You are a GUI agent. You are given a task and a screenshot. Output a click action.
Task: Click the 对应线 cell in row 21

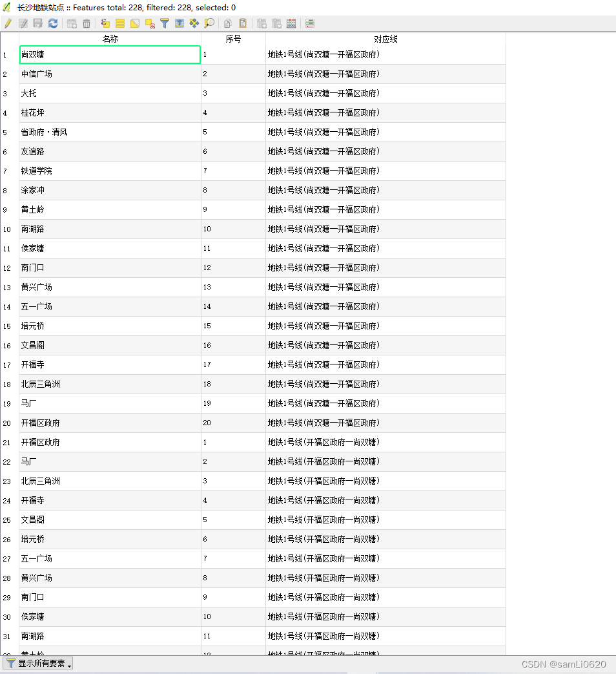385,442
